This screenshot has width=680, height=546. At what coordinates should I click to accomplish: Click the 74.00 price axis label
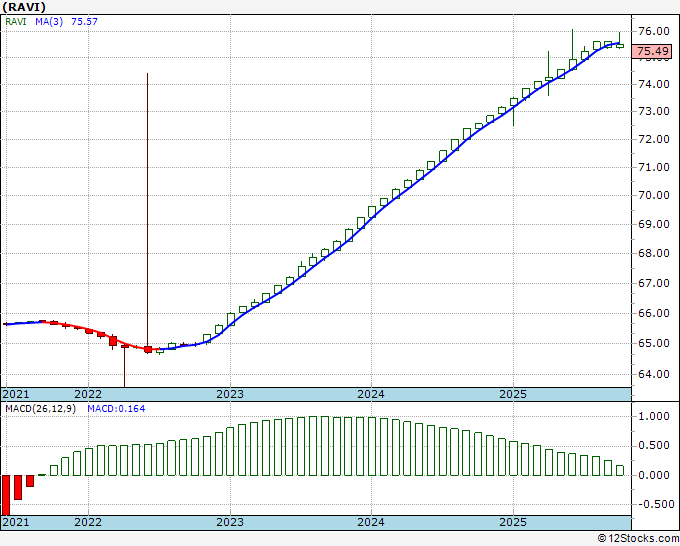[x=654, y=84]
